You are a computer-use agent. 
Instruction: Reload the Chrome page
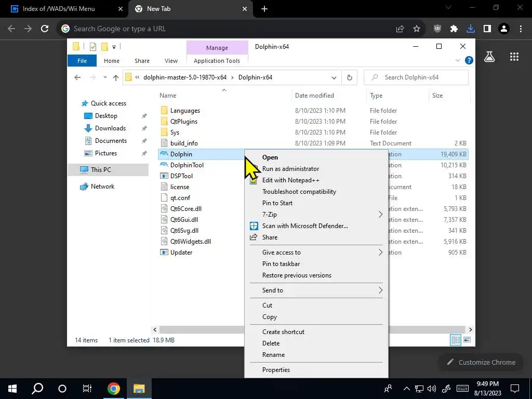(x=45, y=29)
